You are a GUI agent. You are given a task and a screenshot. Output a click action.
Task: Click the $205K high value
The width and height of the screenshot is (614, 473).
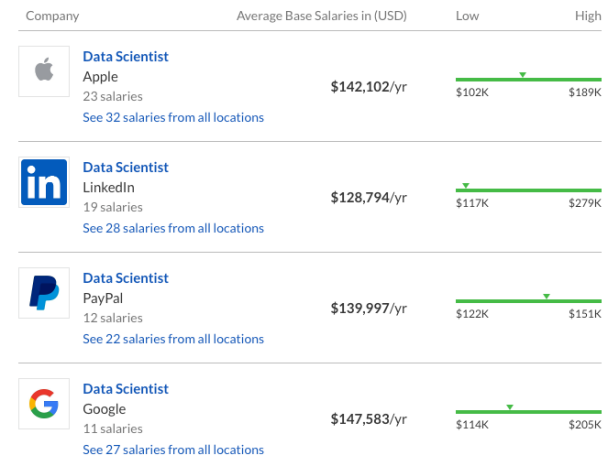(x=585, y=425)
